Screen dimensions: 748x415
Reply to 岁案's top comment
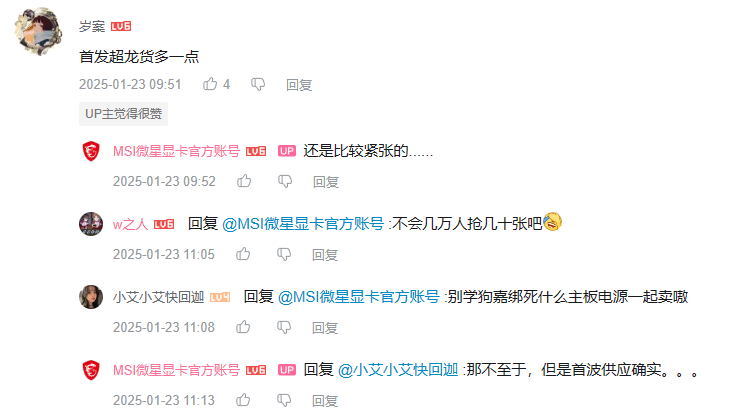pyautogui.click(x=299, y=85)
